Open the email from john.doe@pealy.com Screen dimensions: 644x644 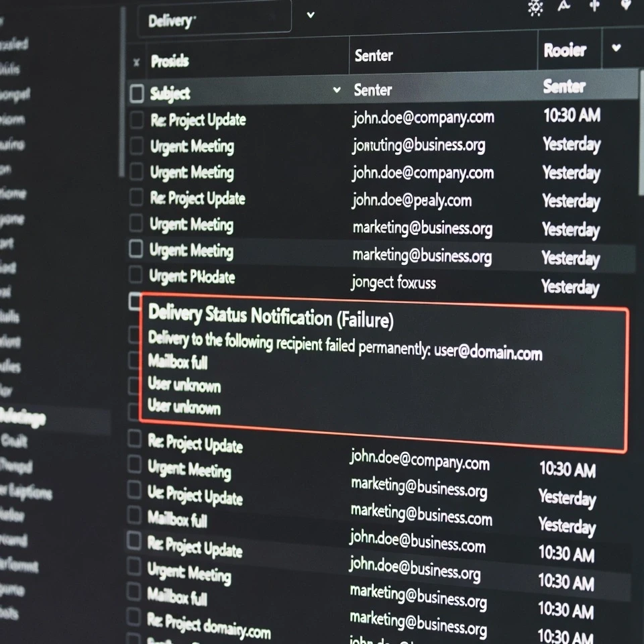[411, 201]
